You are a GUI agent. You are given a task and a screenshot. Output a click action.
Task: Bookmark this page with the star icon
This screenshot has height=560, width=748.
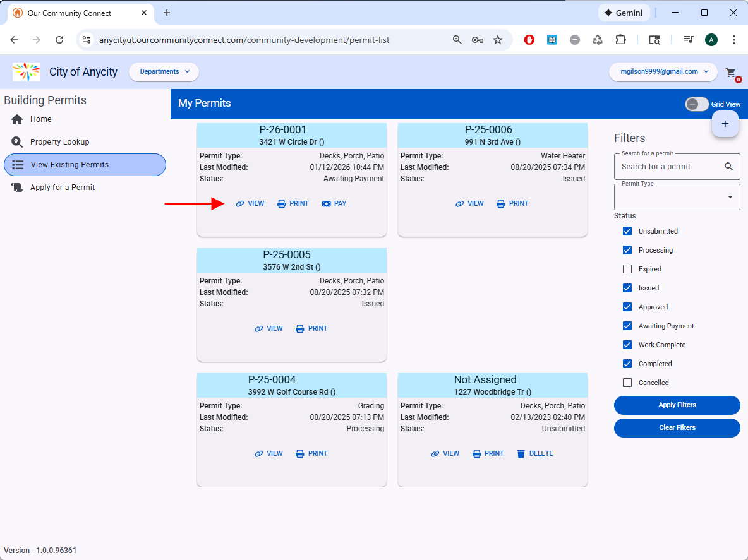tap(498, 40)
